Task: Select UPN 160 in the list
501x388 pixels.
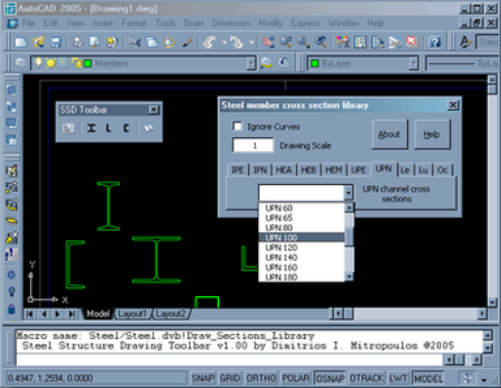Action: click(x=301, y=267)
